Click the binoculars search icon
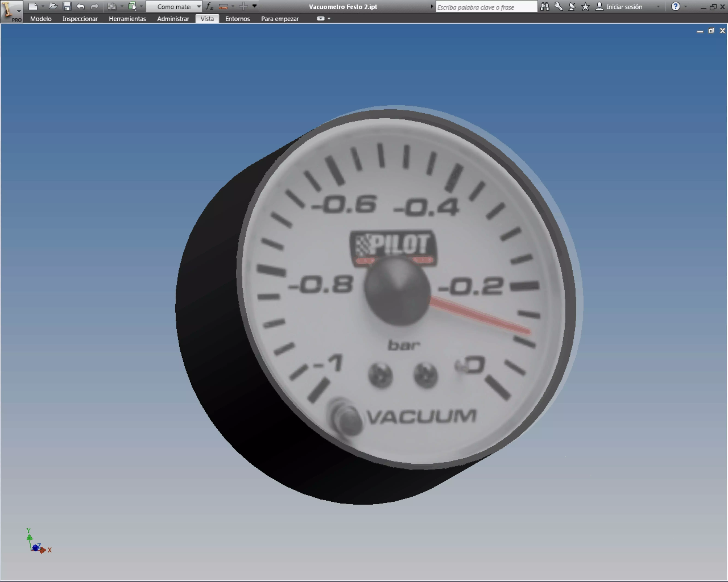 point(545,6)
